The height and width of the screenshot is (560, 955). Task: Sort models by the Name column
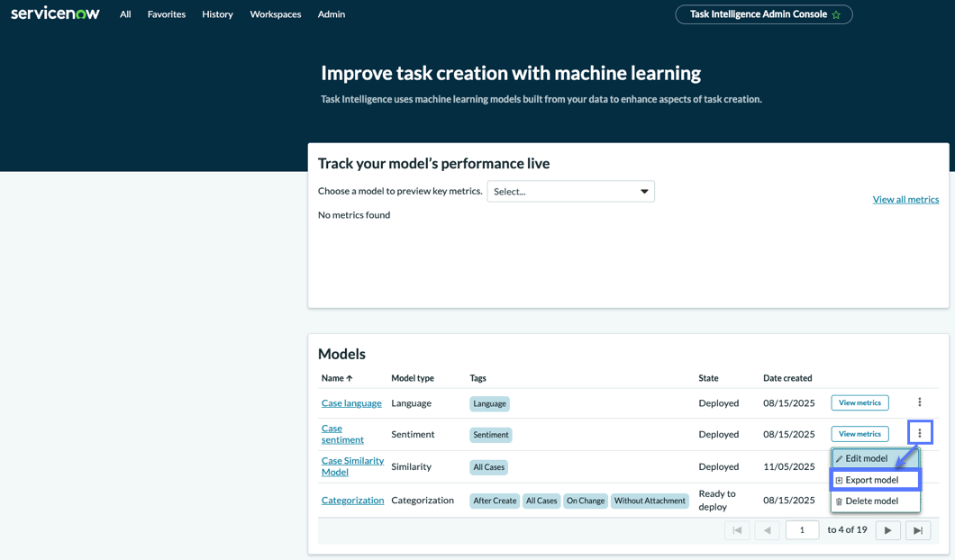(x=337, y=378)
